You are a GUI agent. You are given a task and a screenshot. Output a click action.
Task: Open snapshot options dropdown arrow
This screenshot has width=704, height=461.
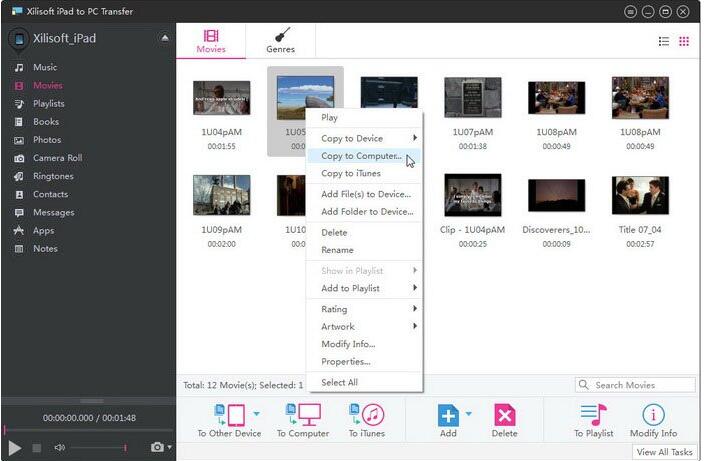170,447
